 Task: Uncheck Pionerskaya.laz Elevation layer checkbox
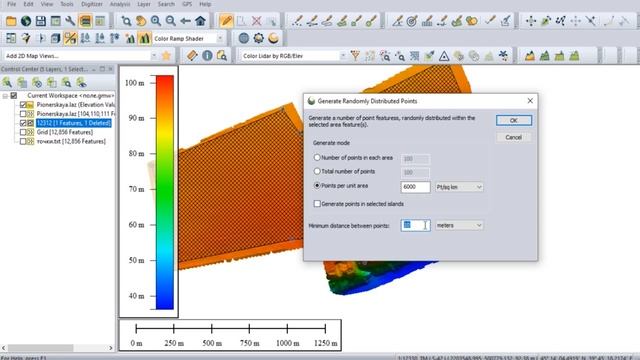tap(23, 104)
